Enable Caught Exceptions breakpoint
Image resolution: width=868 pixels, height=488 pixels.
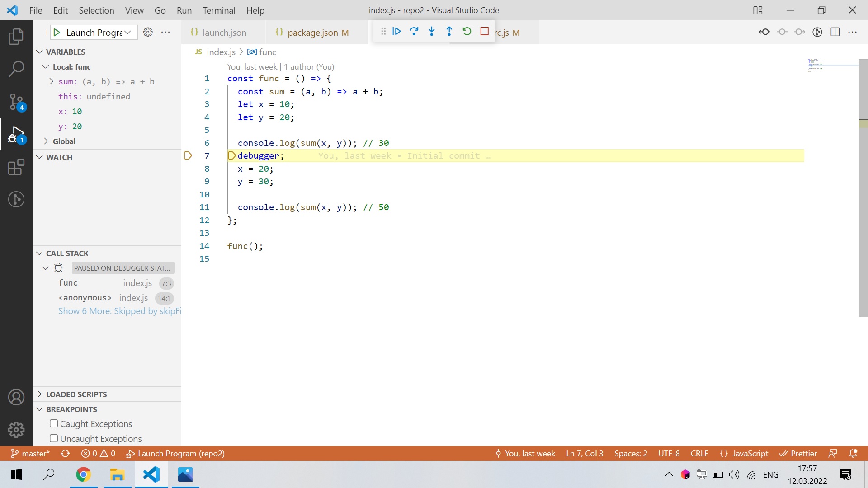point(54,423)
